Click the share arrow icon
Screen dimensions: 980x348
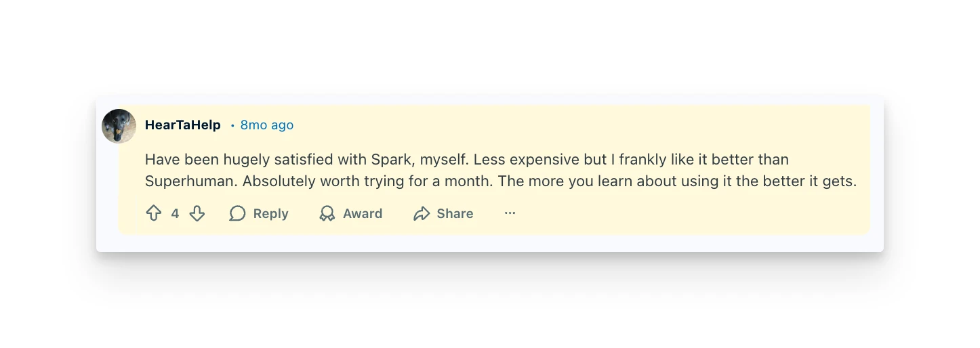point(422,214)
